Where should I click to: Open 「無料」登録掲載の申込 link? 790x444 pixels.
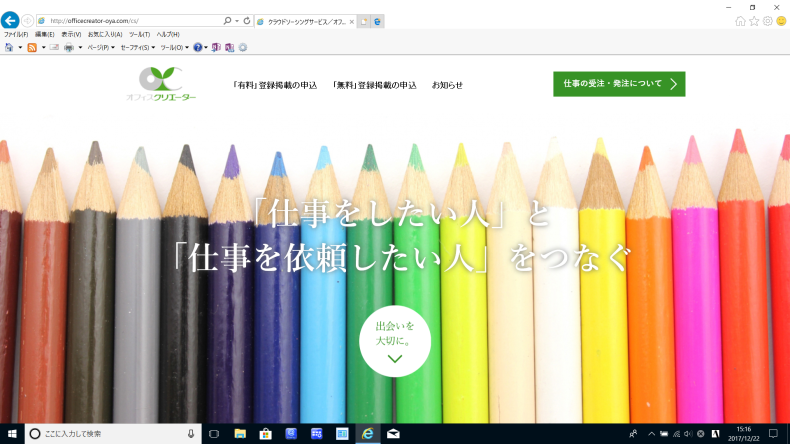point(374,85)
